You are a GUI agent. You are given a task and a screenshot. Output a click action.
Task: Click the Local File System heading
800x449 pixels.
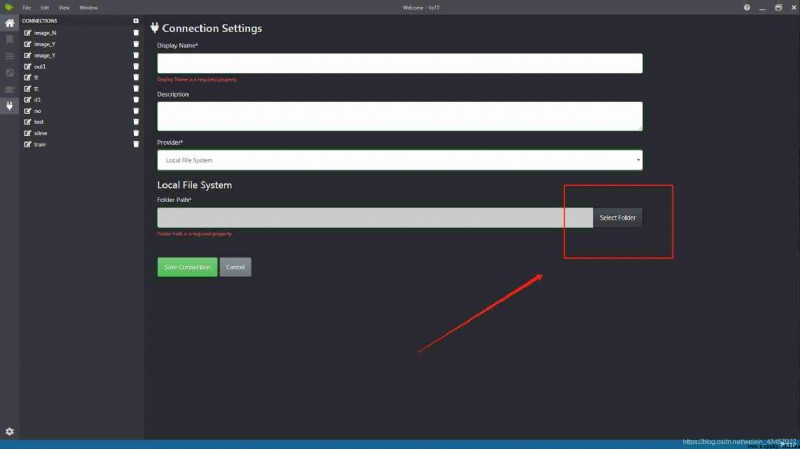pos(194,185)
